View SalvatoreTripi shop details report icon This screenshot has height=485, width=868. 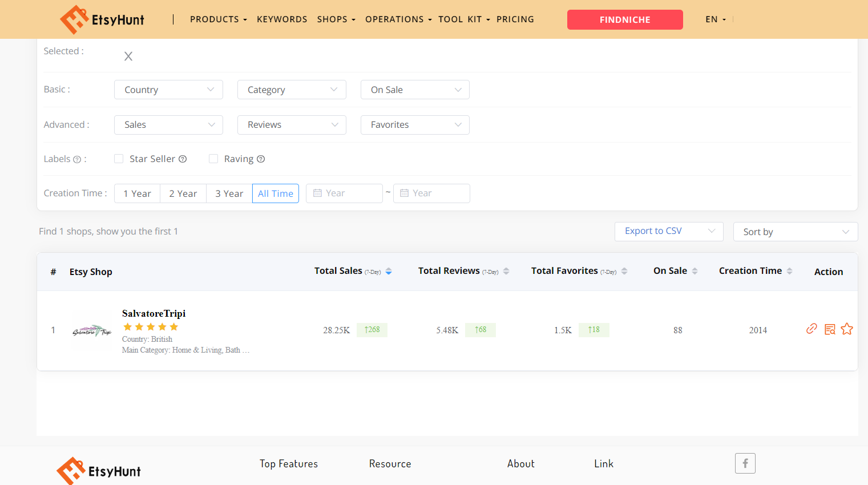(830, 329)
